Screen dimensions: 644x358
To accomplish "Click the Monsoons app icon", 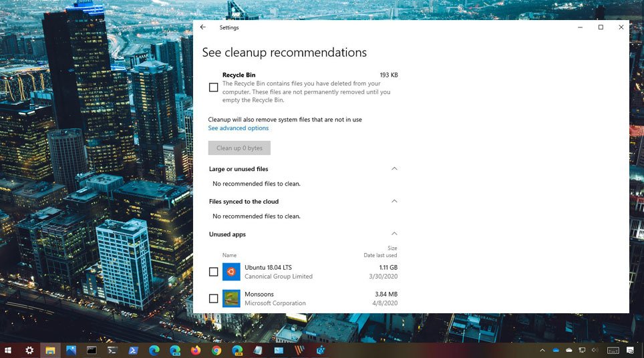I will [x=231, y=299].
